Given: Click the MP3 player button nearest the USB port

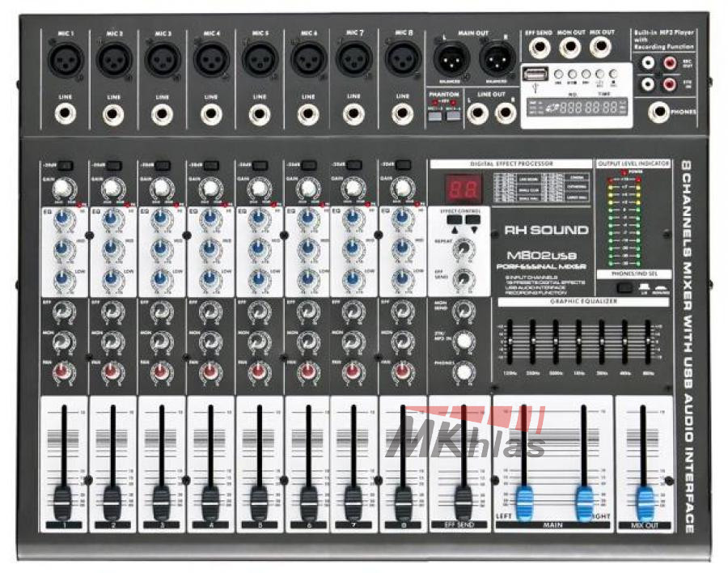Looking at the screenshot, I should [558, 74].
